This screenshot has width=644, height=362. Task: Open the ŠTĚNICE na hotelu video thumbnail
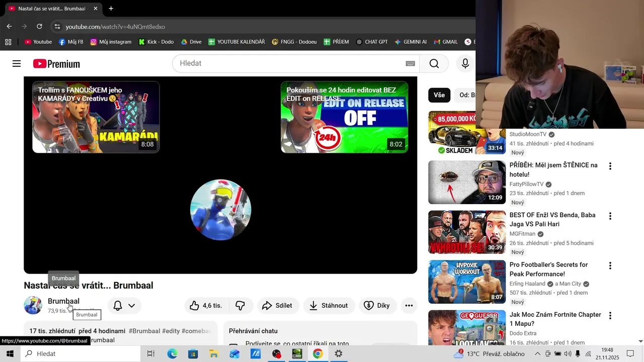[467, 182]
